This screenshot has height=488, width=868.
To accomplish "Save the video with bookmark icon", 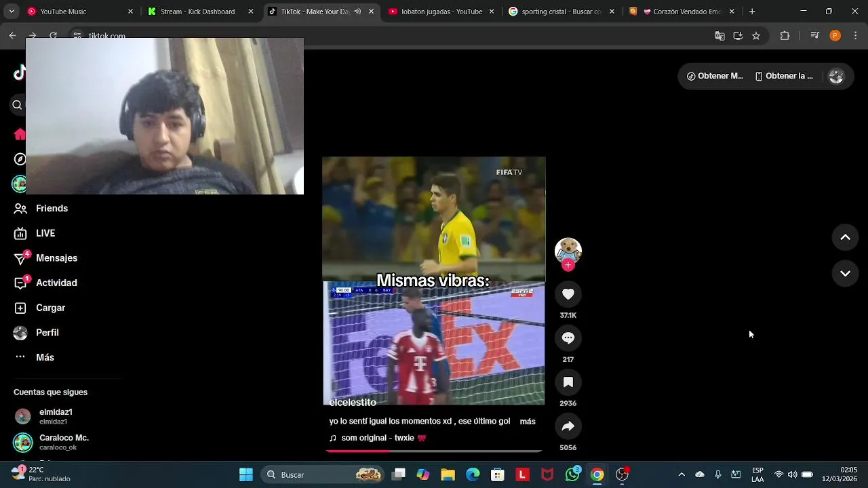I will tap(568, 382).
